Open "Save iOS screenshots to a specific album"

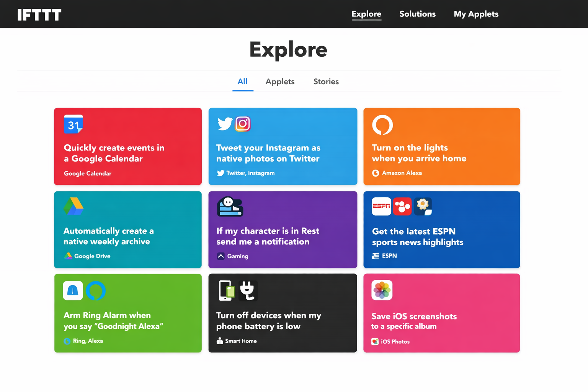(442, 313)
